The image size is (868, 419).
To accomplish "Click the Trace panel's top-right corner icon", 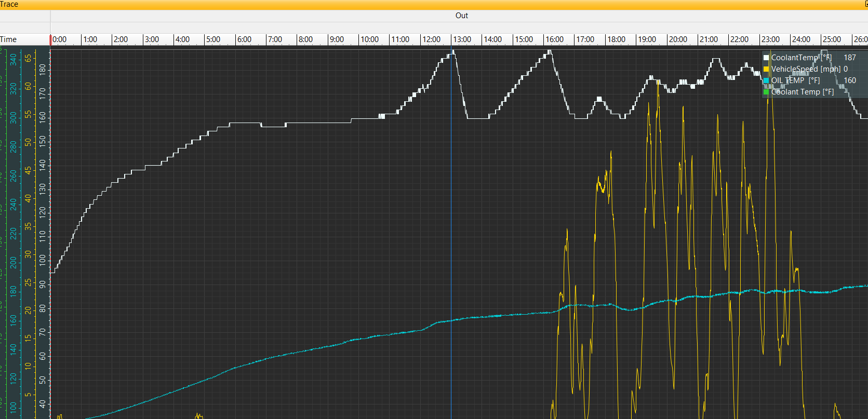I will click(x=866, y=4).
